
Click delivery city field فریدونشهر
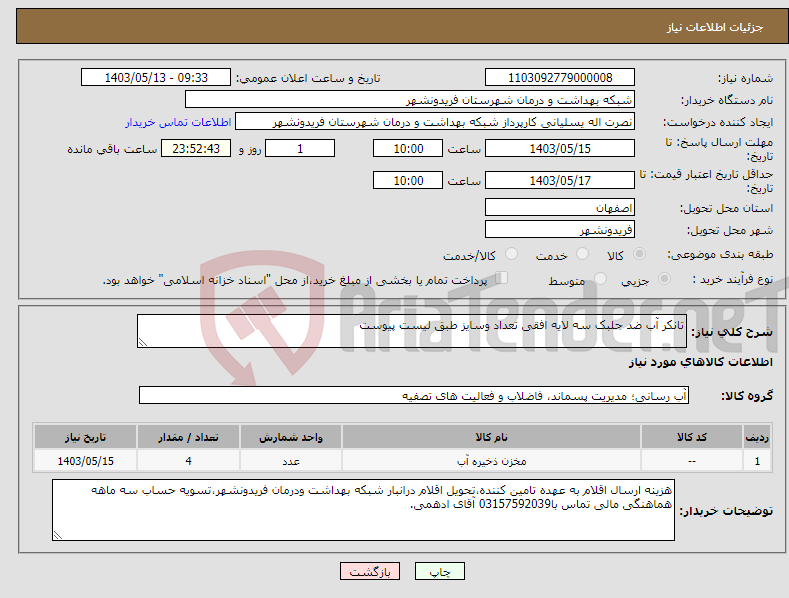[x=560, y=230]
